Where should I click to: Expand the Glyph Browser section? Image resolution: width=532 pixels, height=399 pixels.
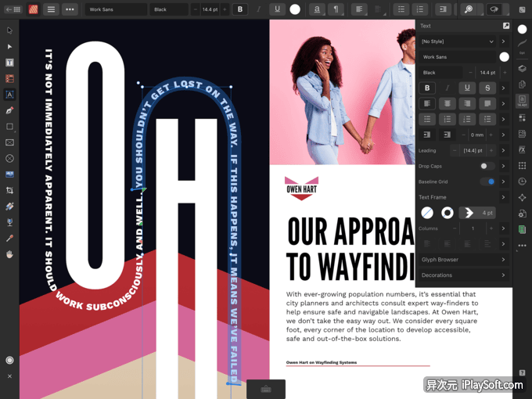[463, 260]
